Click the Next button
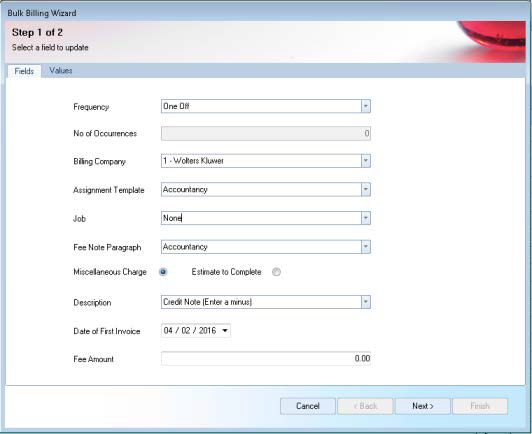Viewport: 532px width, 434px height. (423, 406)
